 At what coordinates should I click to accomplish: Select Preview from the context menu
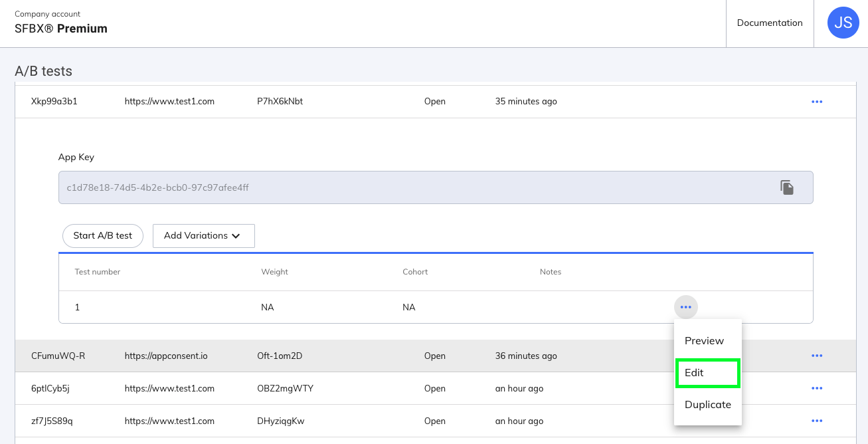pos(704,340)
